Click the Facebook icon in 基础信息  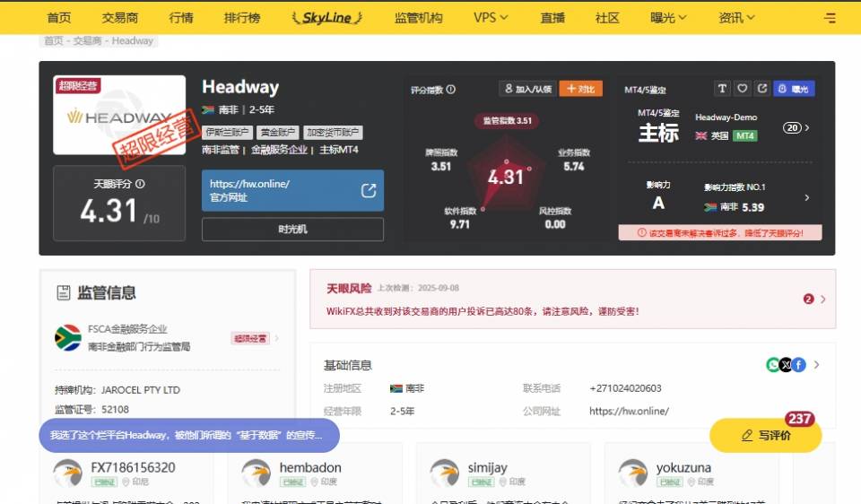pos(798,365)
